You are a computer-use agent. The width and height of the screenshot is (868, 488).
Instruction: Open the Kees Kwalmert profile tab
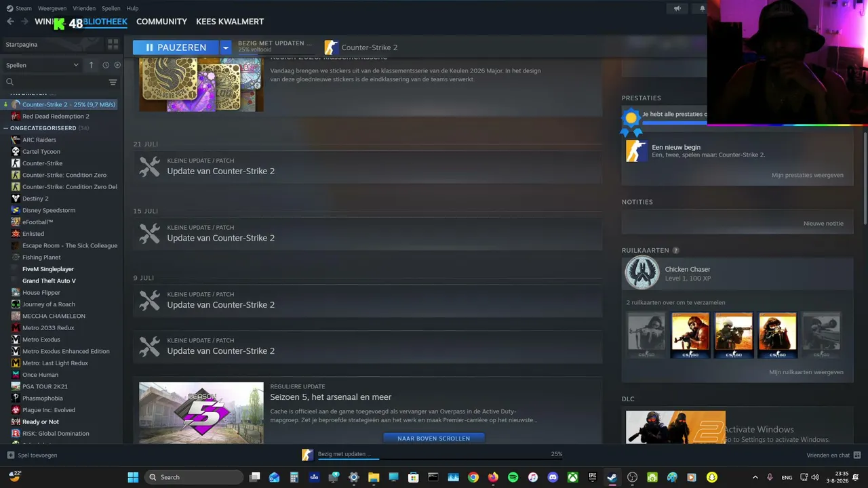tap(230, 22)
